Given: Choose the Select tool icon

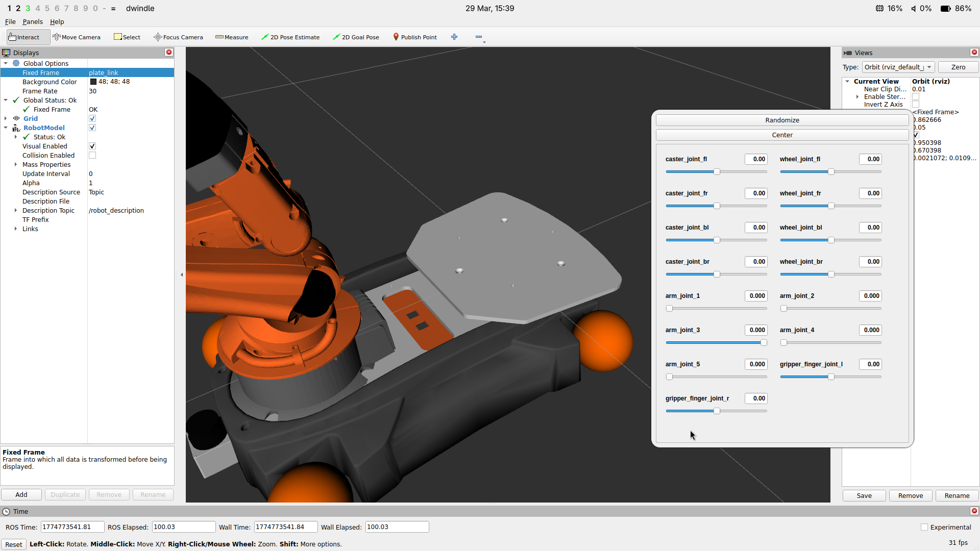Looking at the screenshot, I should point(118,37).
